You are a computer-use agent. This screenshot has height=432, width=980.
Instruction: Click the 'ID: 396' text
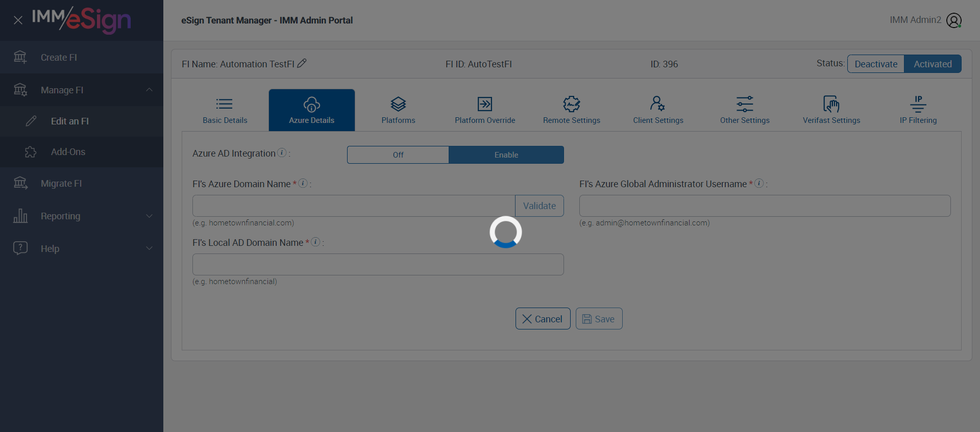point(664,64)
